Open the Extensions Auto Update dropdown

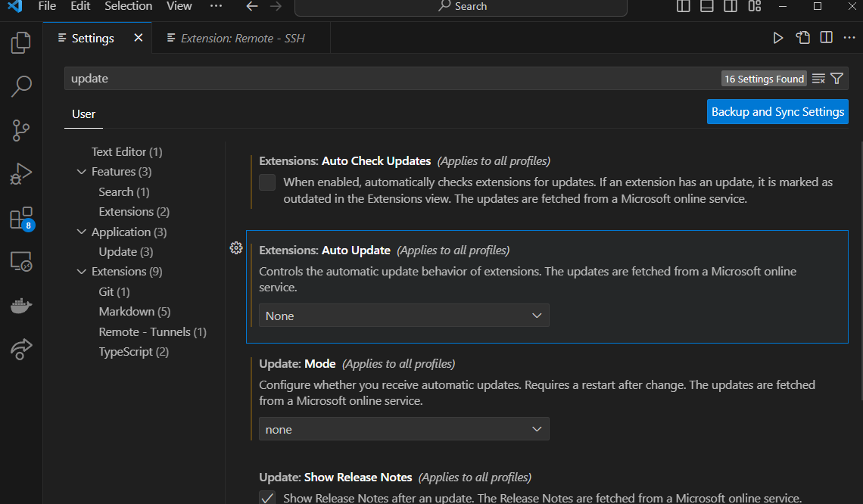(x=403, y=315)
